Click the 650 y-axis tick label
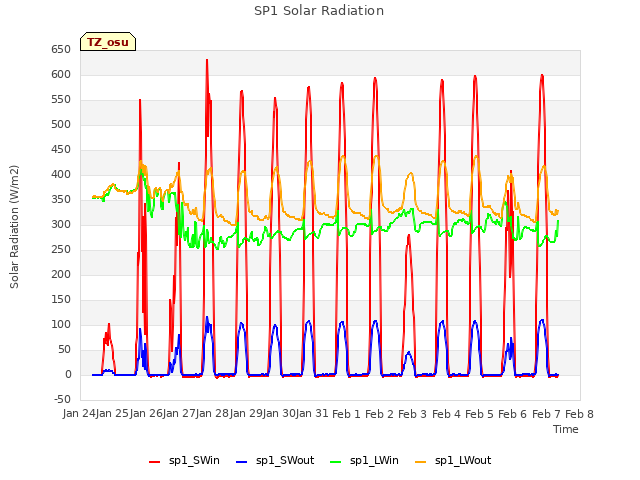 [x=61, y=50]
